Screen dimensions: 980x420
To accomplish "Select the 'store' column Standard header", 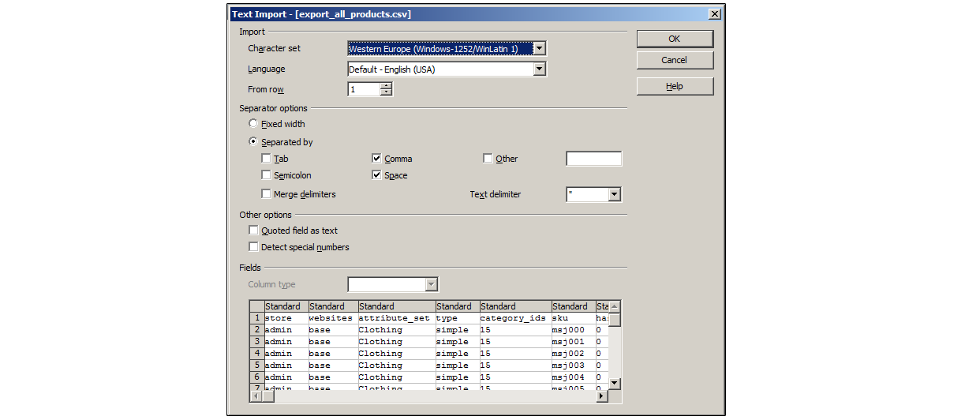I will pyautogui.click(x=286, y=306).
